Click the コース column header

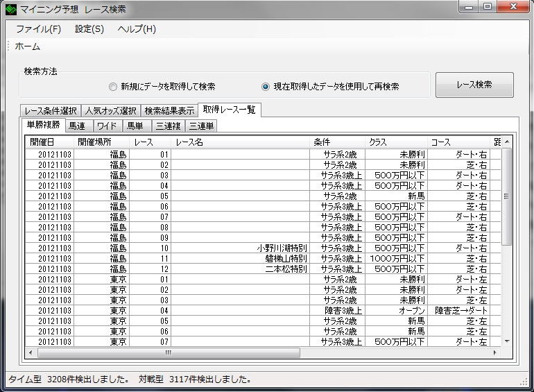tap(458, 142)
